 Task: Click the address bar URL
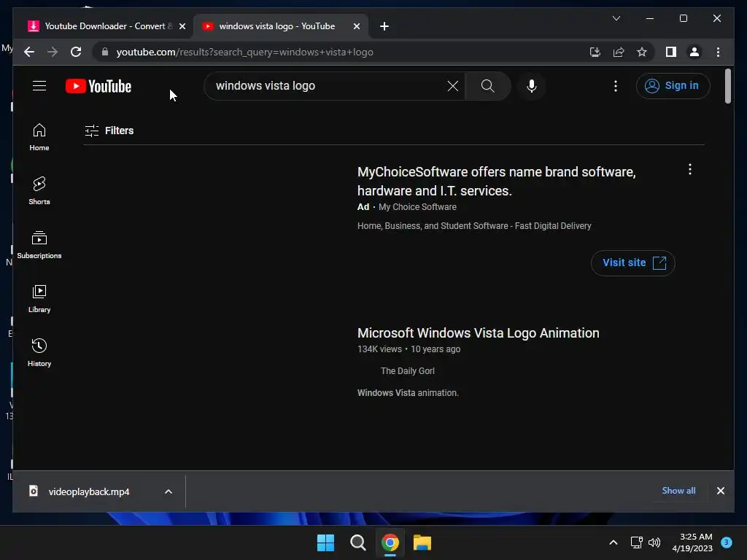point(244,52)
